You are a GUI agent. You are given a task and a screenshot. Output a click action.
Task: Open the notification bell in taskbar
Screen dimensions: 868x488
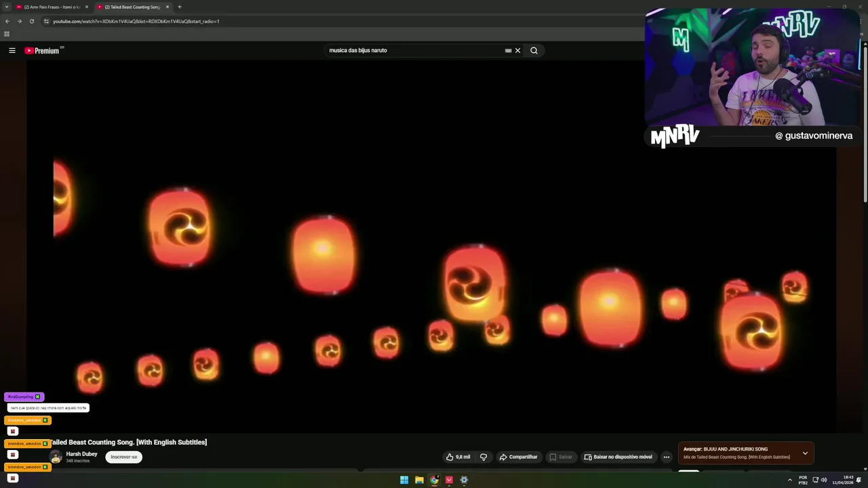coord(859,480)
